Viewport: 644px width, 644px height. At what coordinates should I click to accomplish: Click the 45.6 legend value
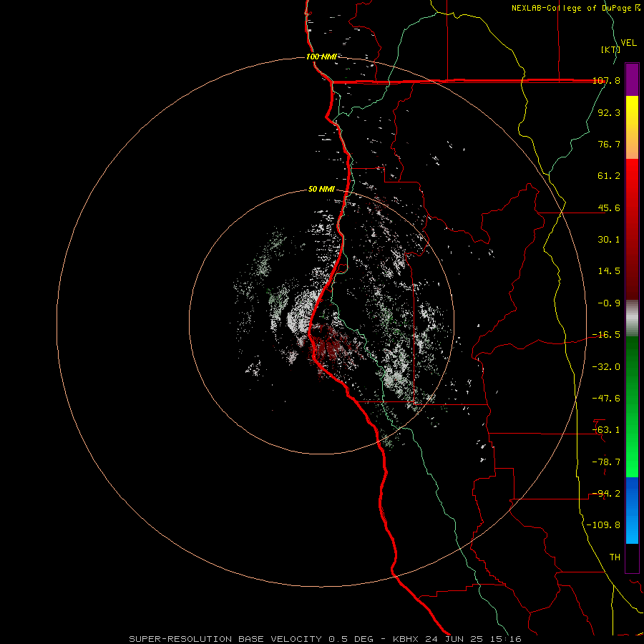[609, 208]
